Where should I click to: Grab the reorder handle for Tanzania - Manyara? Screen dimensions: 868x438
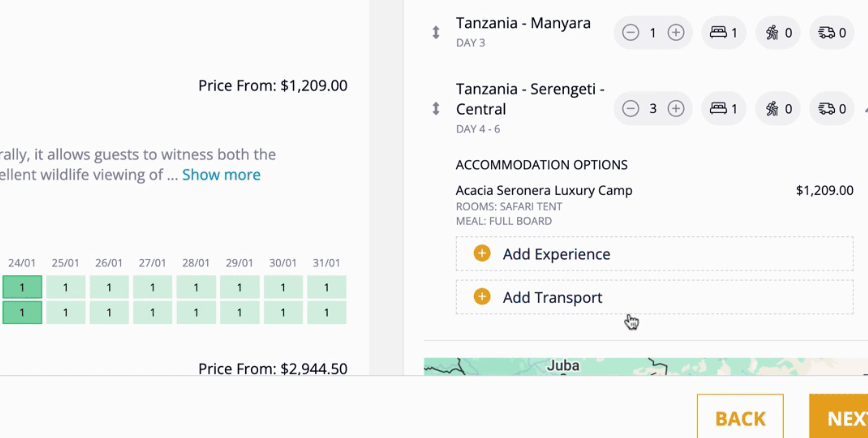436,32
